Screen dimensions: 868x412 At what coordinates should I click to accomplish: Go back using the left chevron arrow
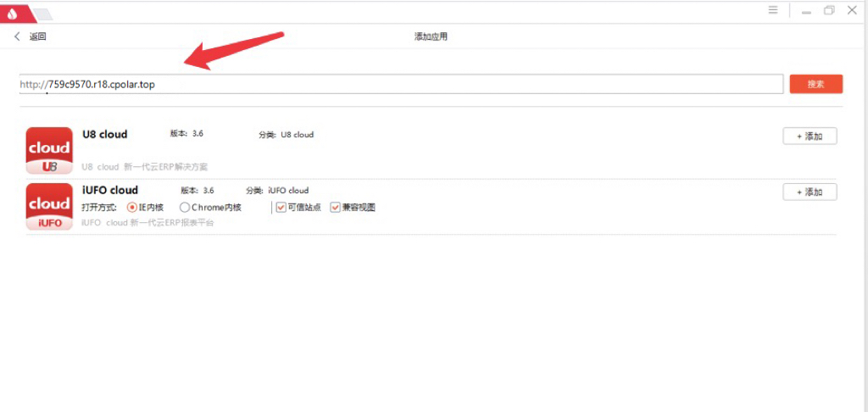17,36
